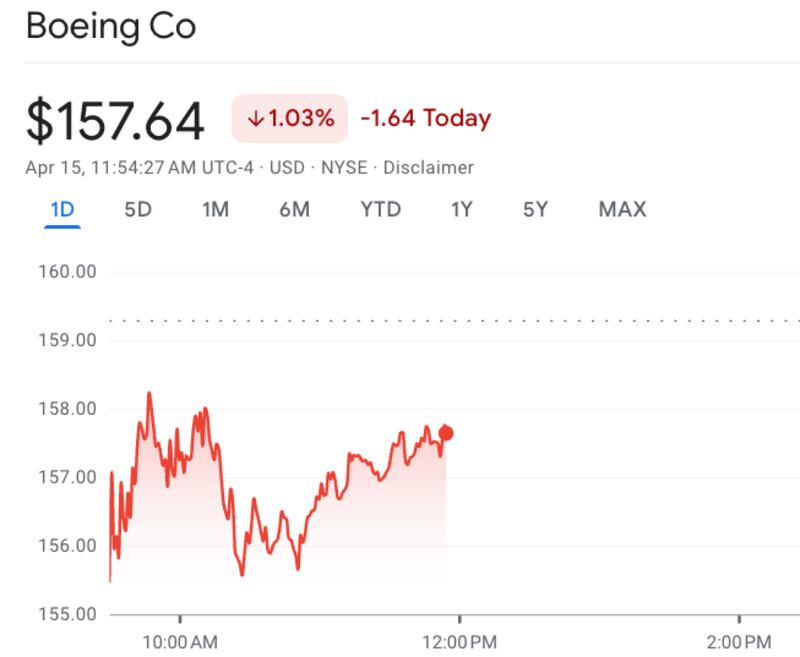Viewport: 800px width, 657px height.
Task: Click the 2:00 PM axis label
Action: [738, 640]
